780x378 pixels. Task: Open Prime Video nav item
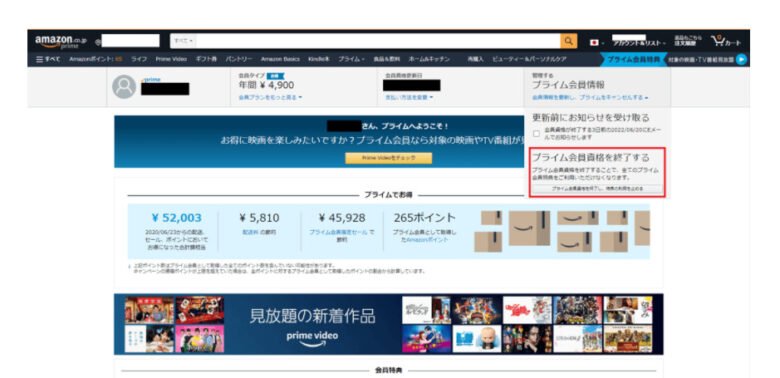point(171,59)
